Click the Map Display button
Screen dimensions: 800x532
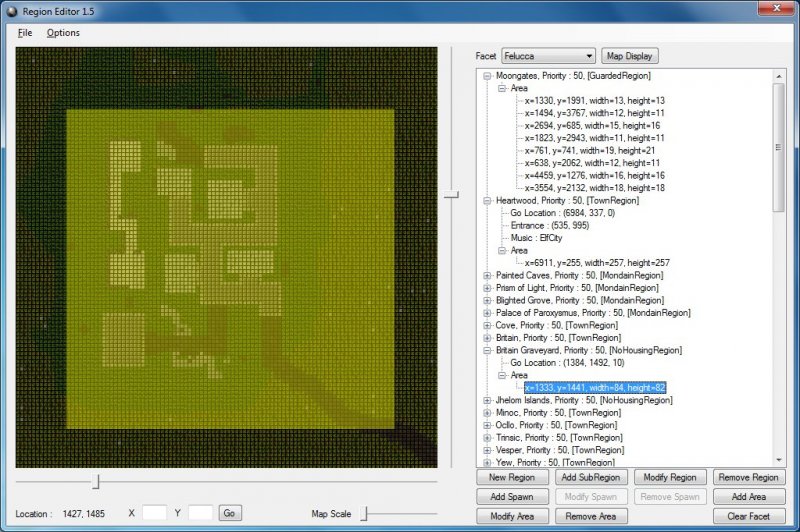point(630,56)
